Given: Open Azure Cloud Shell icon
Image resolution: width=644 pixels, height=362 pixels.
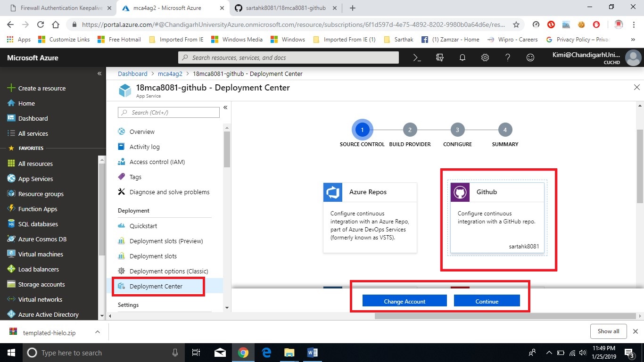Looking at the screenshot, I should coord(417,58).
